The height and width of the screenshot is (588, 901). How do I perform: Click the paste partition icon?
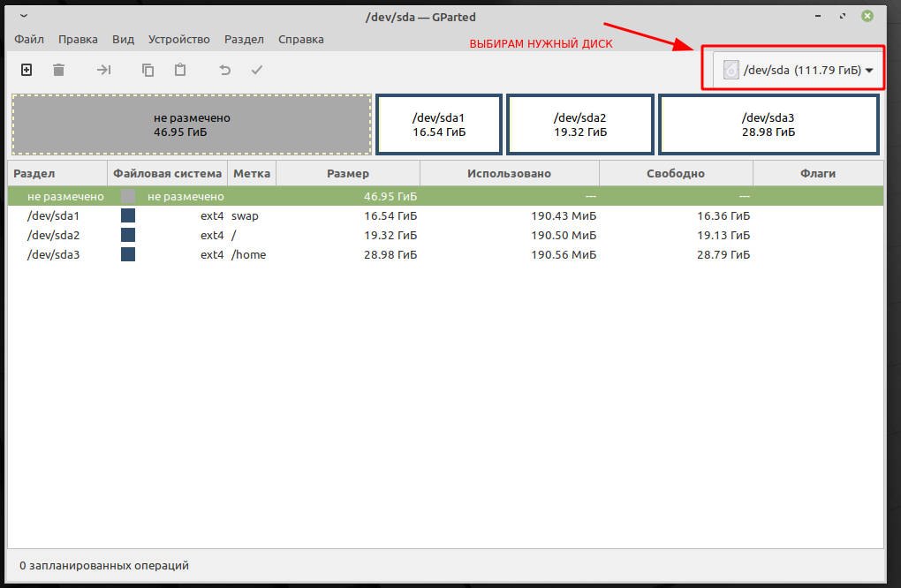[180, 70]
